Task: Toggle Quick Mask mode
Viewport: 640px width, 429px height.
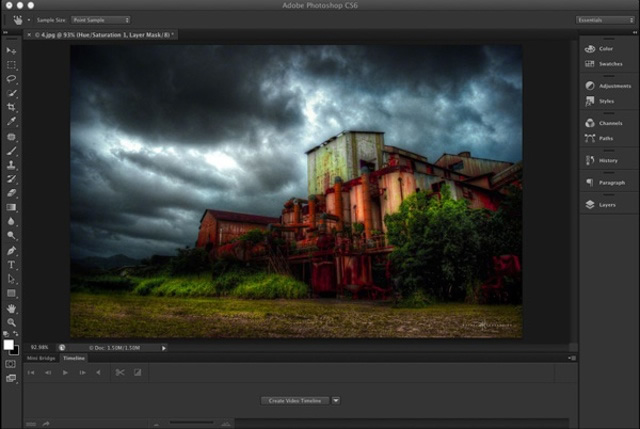Action: point(11,364)
